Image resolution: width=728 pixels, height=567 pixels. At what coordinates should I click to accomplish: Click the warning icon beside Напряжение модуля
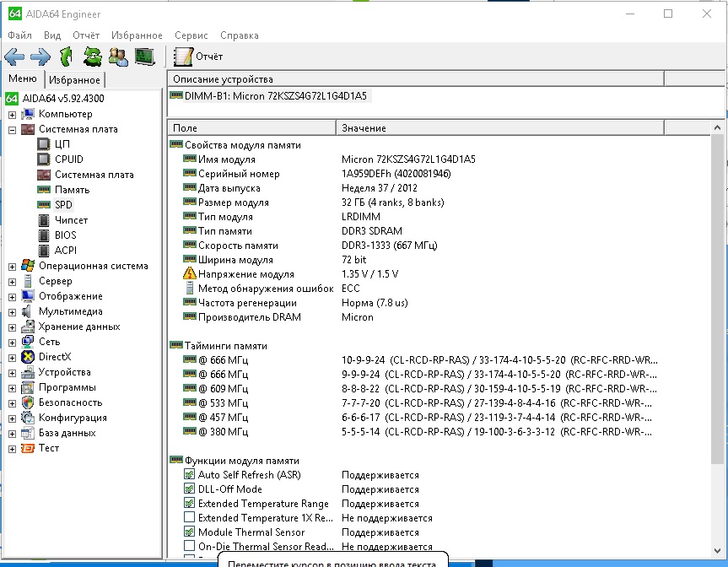(x=190, y=273)
